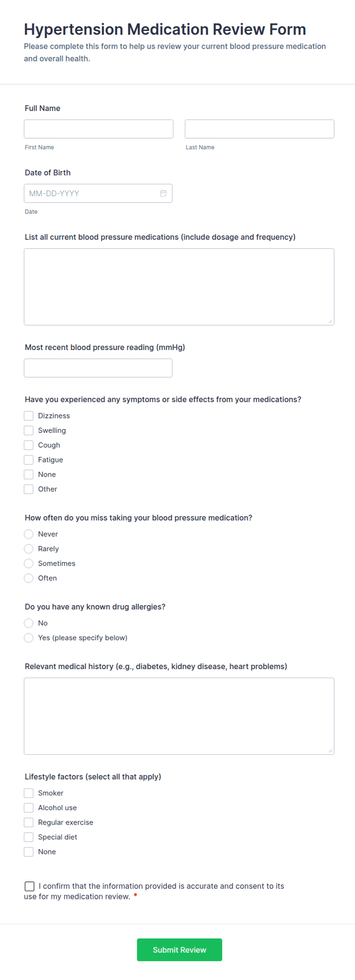Viewport: 355px width, 980px height.
Task: Select No for known drug allergies
Action: (x=28, y=623)
